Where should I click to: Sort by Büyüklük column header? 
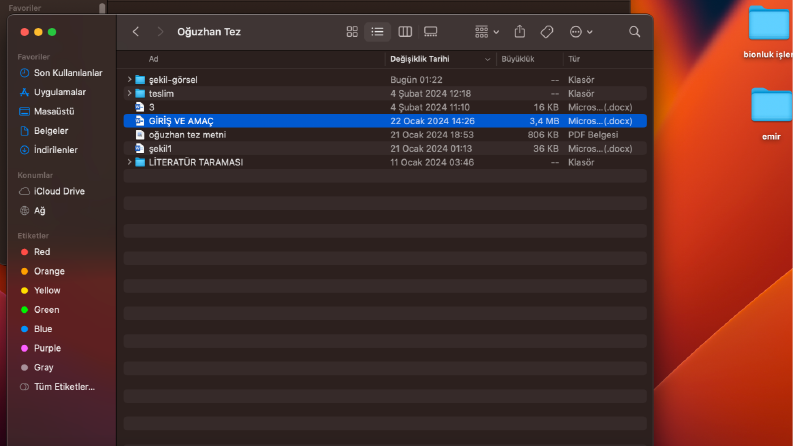pyautogui.click(x=518, y=59)
